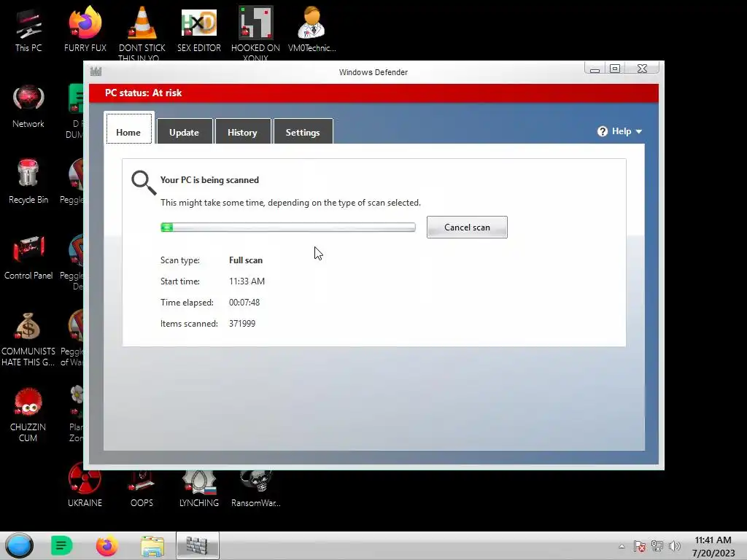Maximize the Windows Defender window
This screenshot has height=560, width=747.
pyautogui.click(x=615, y=69)
